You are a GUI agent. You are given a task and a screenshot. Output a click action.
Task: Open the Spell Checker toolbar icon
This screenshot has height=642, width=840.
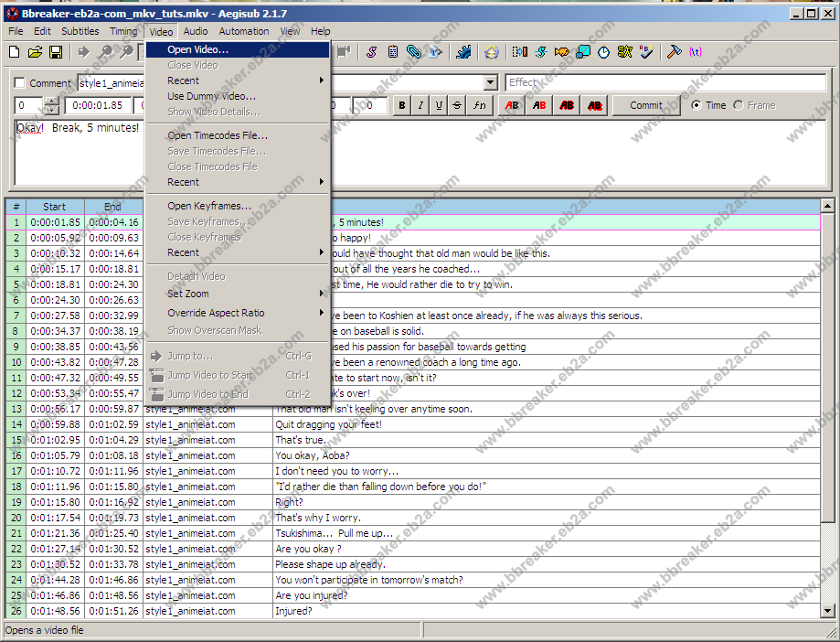pyautogui.click(x=646, y=53)
